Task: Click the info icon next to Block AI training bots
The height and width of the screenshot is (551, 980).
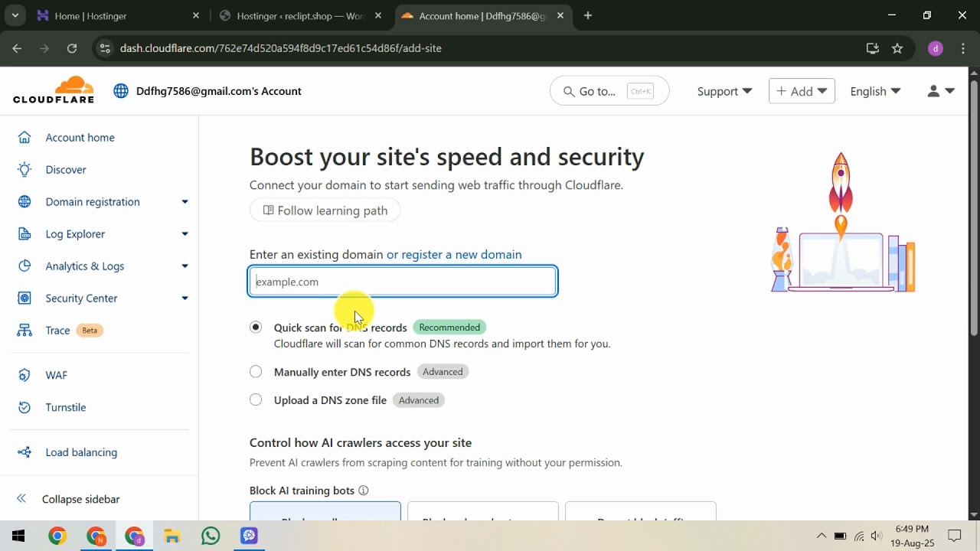Action: (364, 491)
